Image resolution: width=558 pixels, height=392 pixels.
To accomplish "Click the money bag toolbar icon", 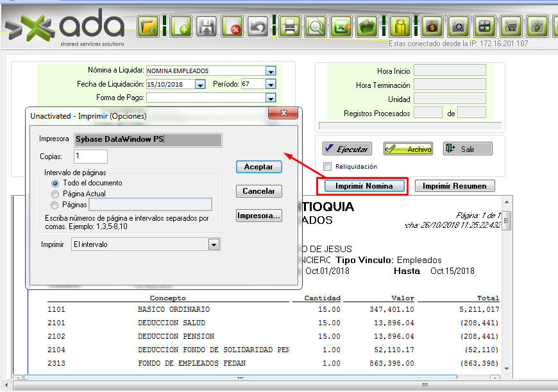I will point(431,27).
